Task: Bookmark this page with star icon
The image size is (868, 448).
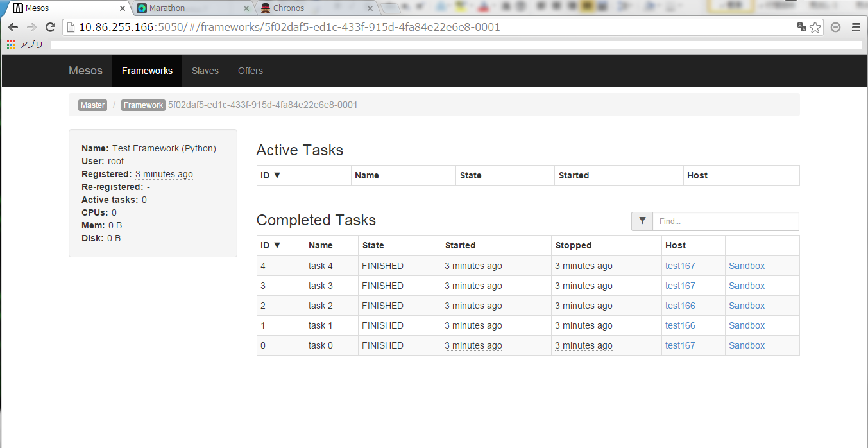Action: coord(815,27)
